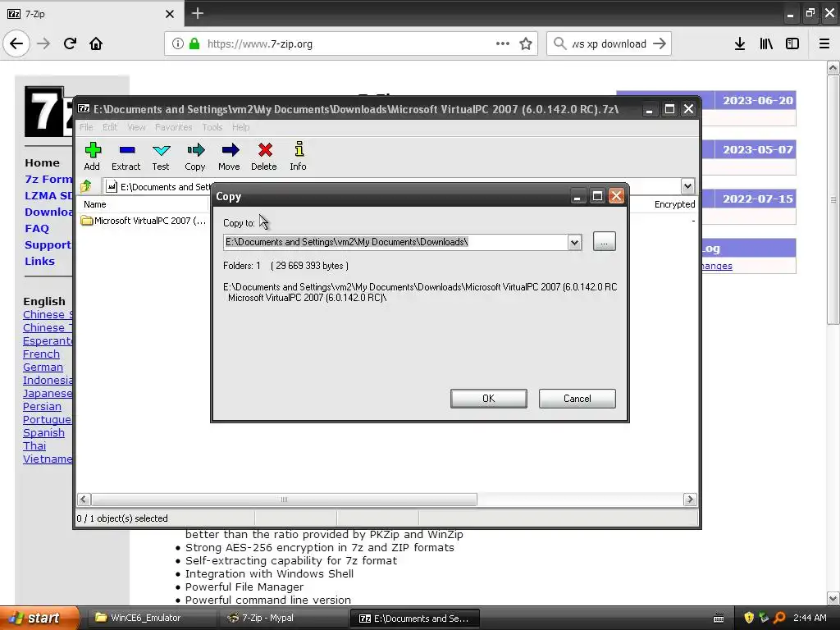This screenshot has height=630, width=840.
Task: Bookmark this page with the star
Action: click(526, 43)
